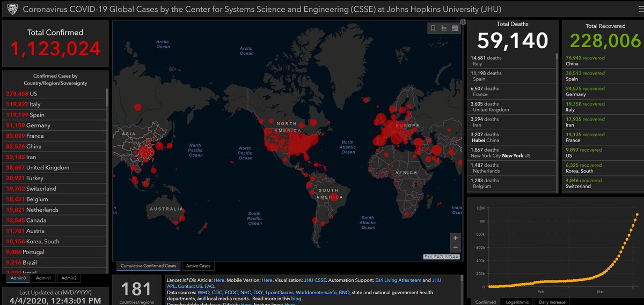Open the Worldometers.info data source link
The height and width of the screenshot is (305, 644).
coord(316,293)
